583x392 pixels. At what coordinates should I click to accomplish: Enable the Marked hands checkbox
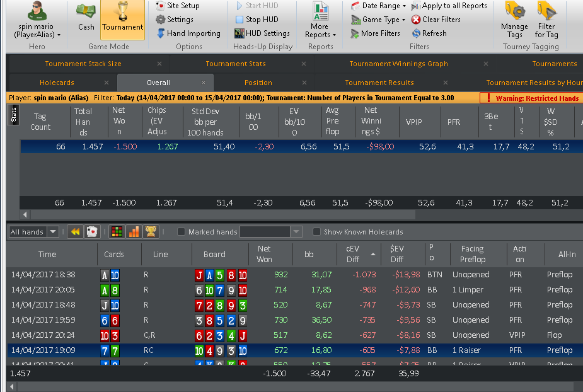coord(181,232)
